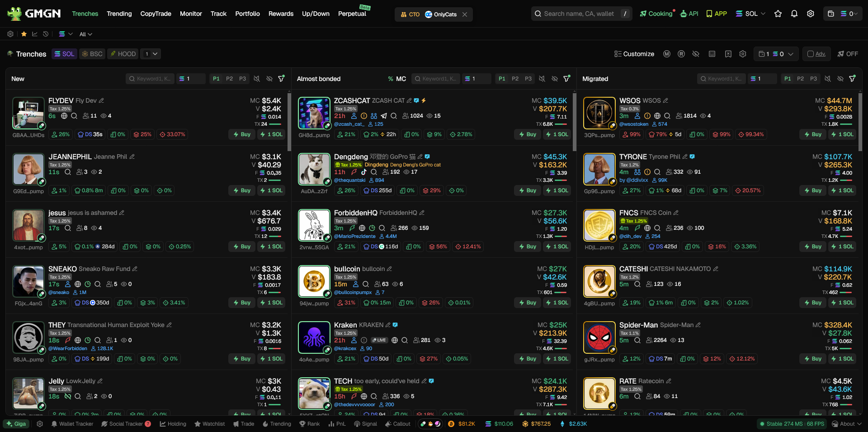Open the Perpetual tab
868x432 pixels.
(x=352, y=14)
